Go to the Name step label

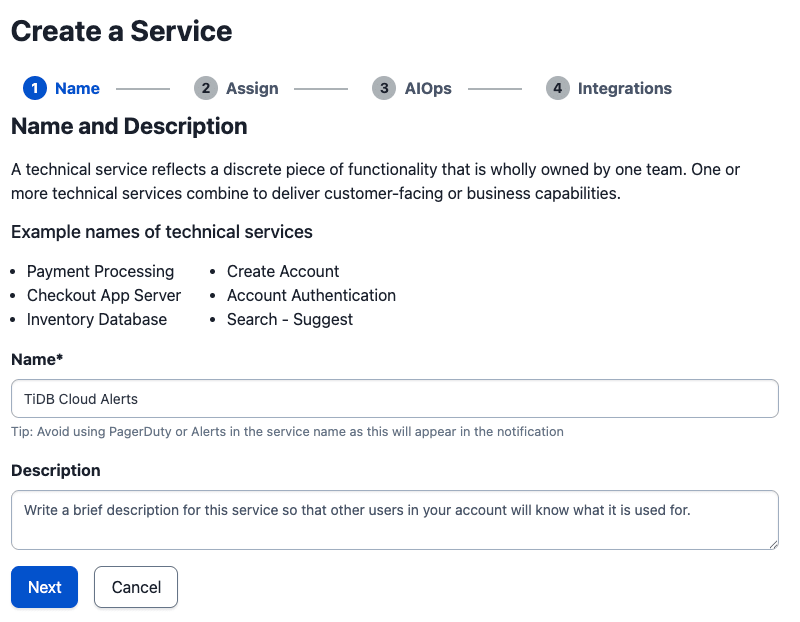click(77, 88)
